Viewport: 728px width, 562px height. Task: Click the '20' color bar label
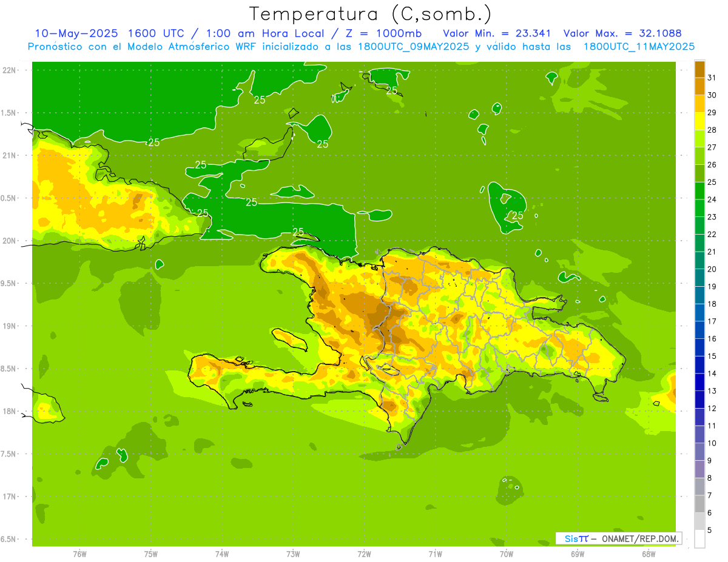[712, 269]
